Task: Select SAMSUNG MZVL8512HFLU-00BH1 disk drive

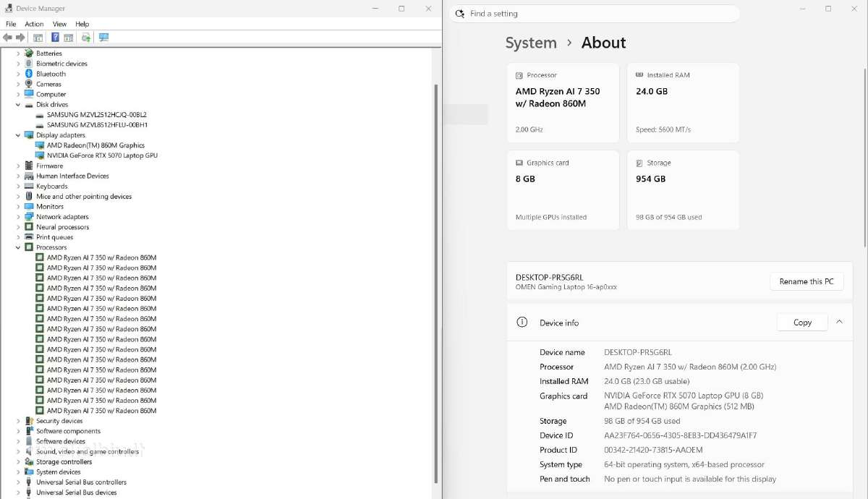Action: 98,125
